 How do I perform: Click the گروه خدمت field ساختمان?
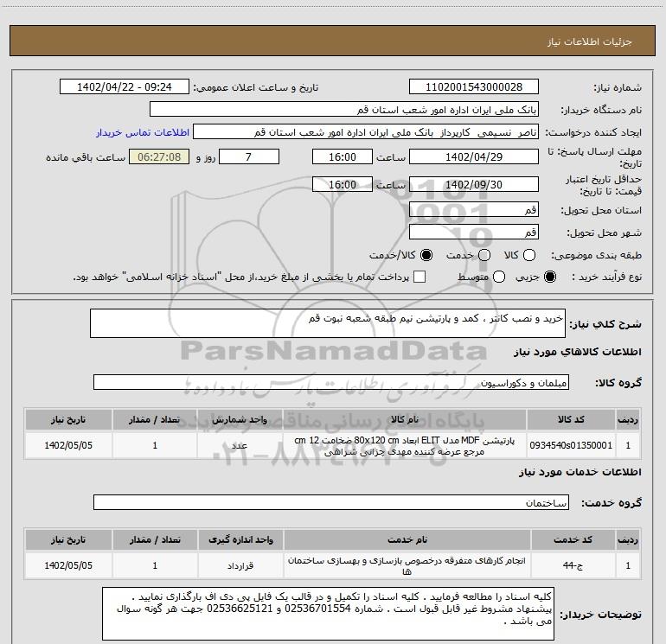coord(331,502)
